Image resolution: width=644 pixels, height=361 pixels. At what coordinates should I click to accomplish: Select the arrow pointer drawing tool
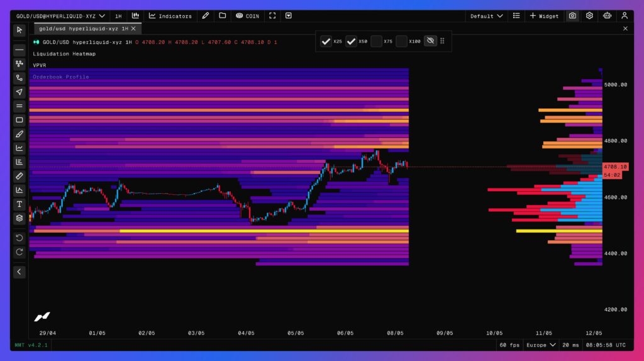19,92
